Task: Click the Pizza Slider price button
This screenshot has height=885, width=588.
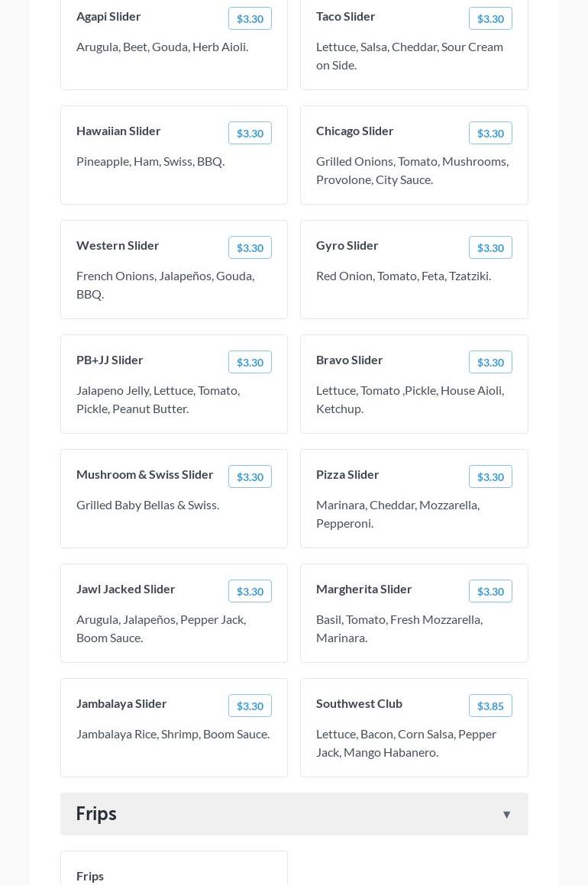Action: (x=490, y=476)
